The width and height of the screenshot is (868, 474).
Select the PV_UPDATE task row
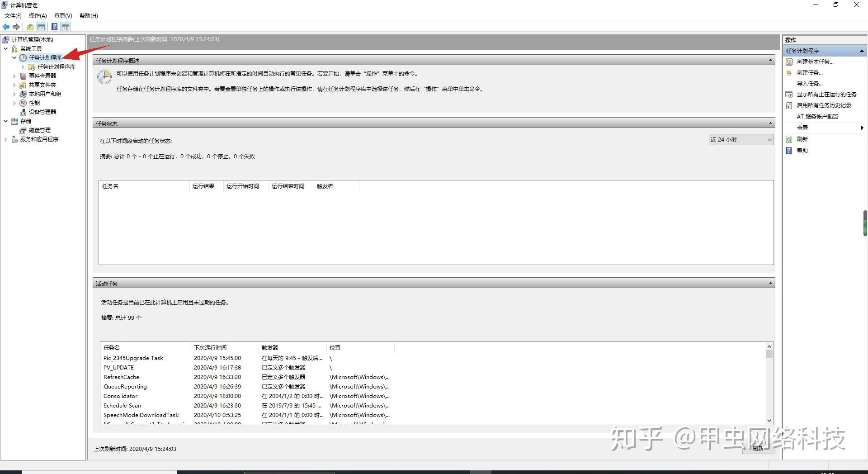click(x=246, y=368)
